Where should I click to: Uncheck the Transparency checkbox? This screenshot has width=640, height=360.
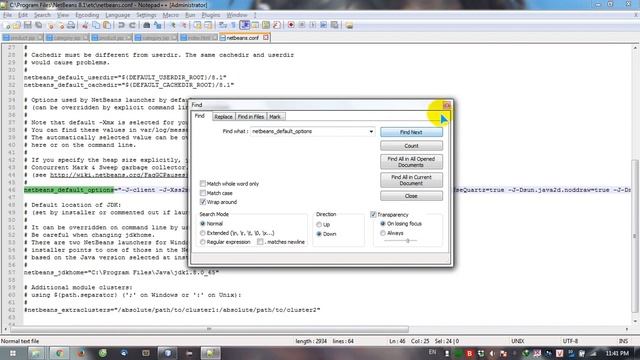[x=373, y=215]
